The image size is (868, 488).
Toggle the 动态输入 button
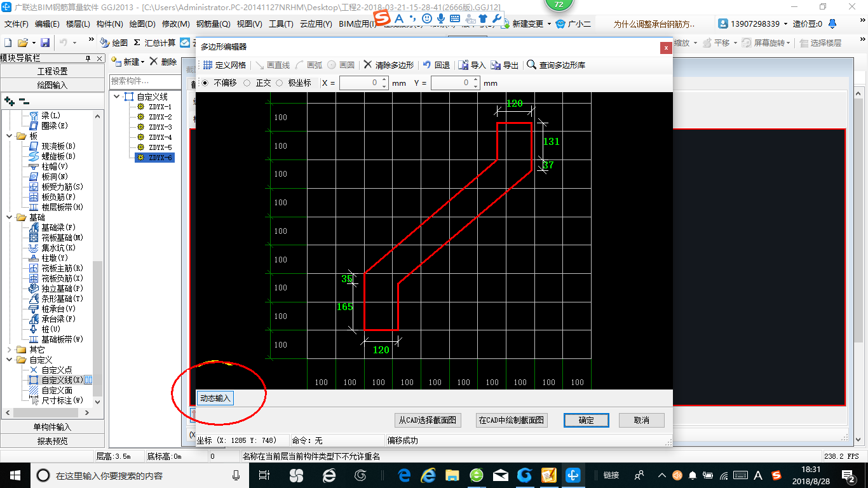215,398
